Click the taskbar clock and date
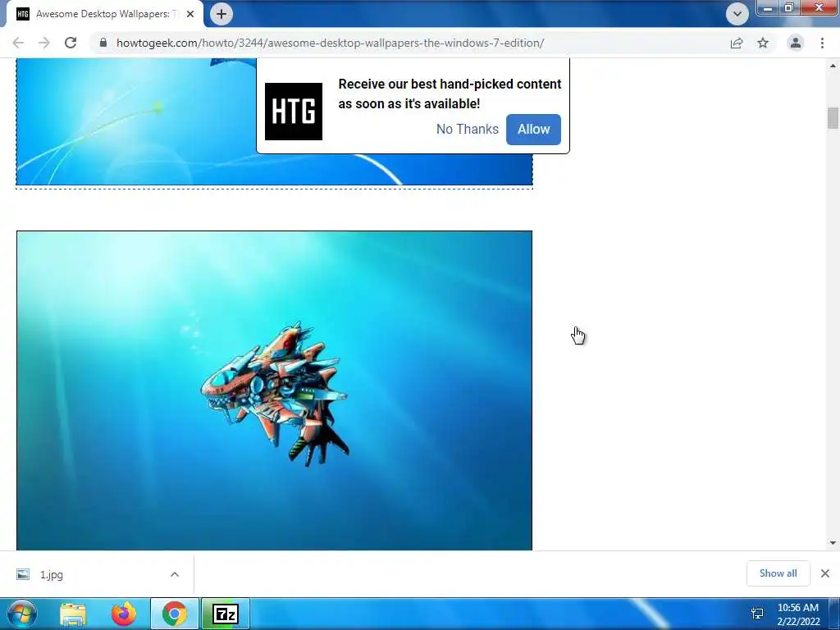The height and width of the screenshot is (630, 840). [x=797, y=614]
